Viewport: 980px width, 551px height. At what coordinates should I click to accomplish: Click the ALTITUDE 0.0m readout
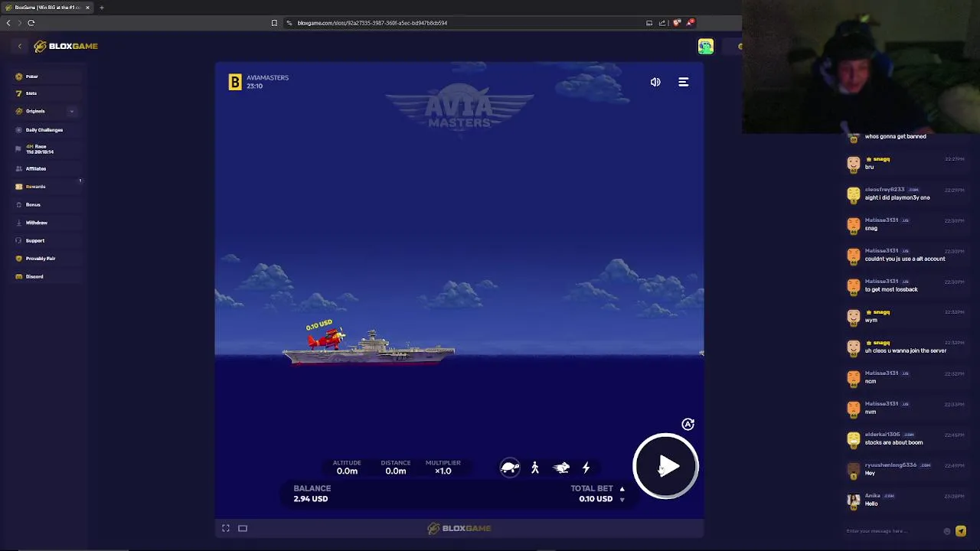[347, 467]
